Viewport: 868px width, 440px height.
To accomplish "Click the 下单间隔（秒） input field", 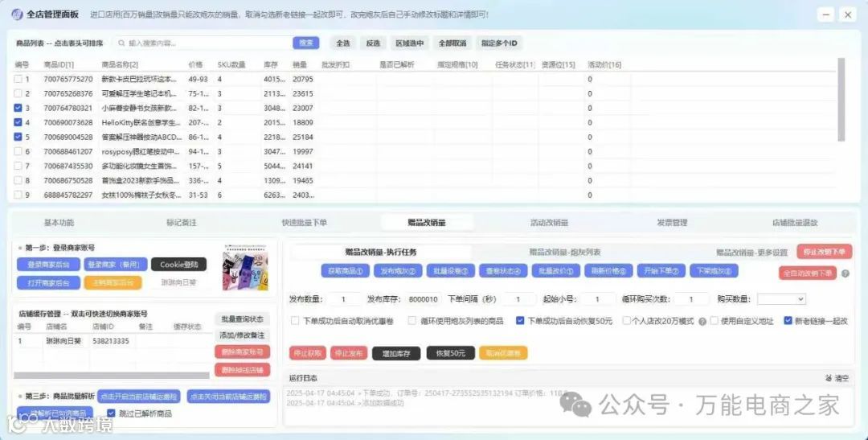I will coord(518,299).
